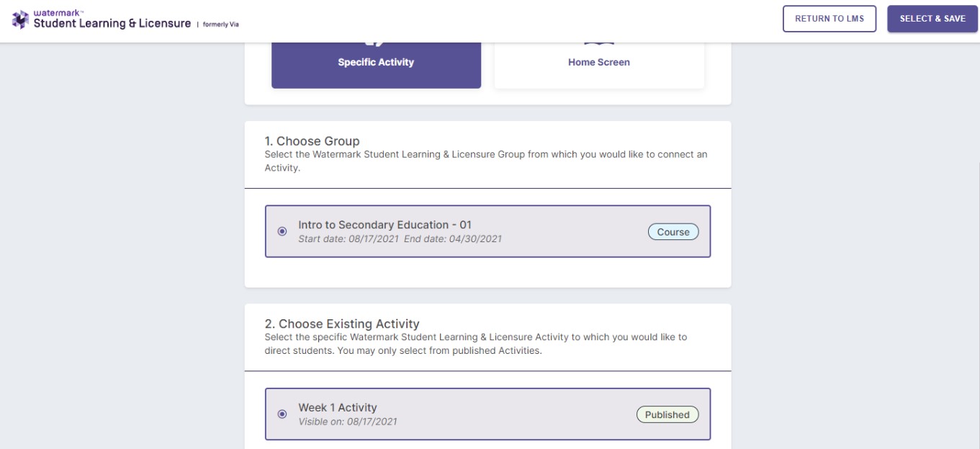Choose the Specific Activity option card
This screenshot has height=449, width=980.
(376, 65)
